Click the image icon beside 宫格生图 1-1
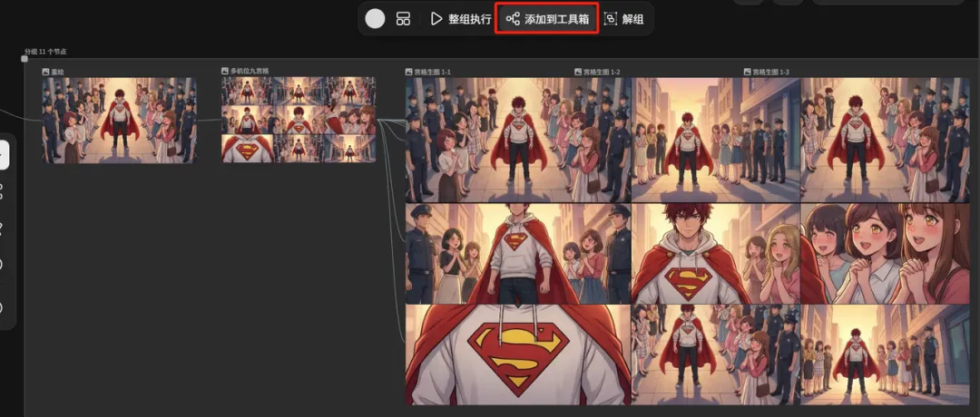This screenshot has width=980, height=417. point(408,73)
